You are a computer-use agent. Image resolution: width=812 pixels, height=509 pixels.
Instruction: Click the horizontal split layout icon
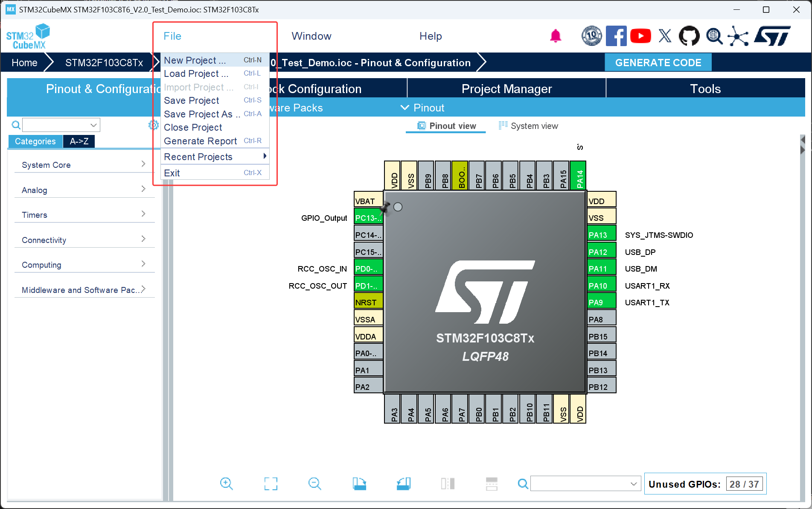(492, 483)
